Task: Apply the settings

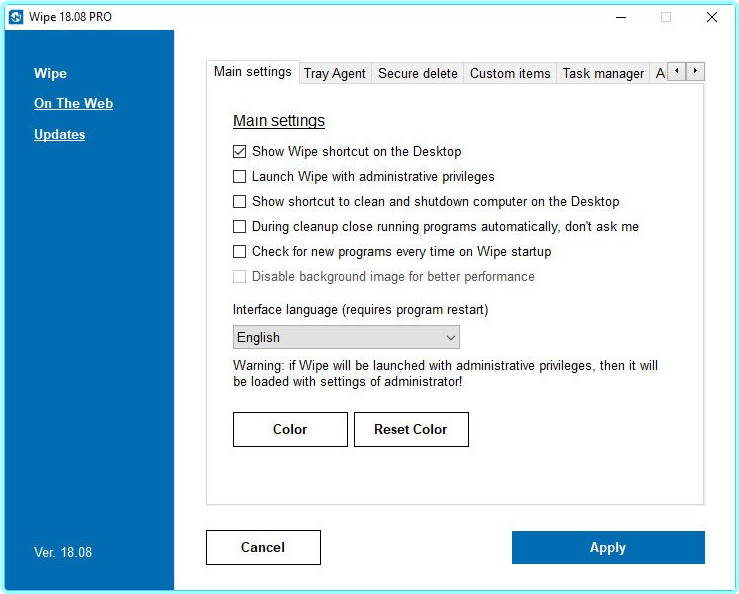Action: tap(608, 547)
